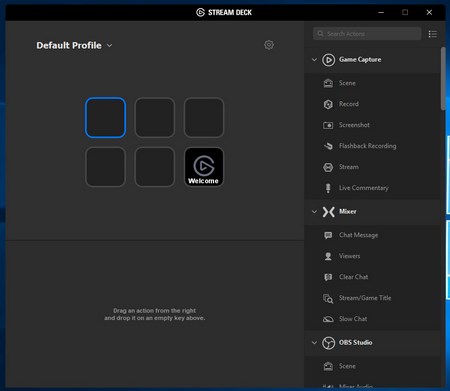Click the Live Commentary microphone icon
Image resolution: width=450 pixels, height=391 pixels.
tap(328, 188)
